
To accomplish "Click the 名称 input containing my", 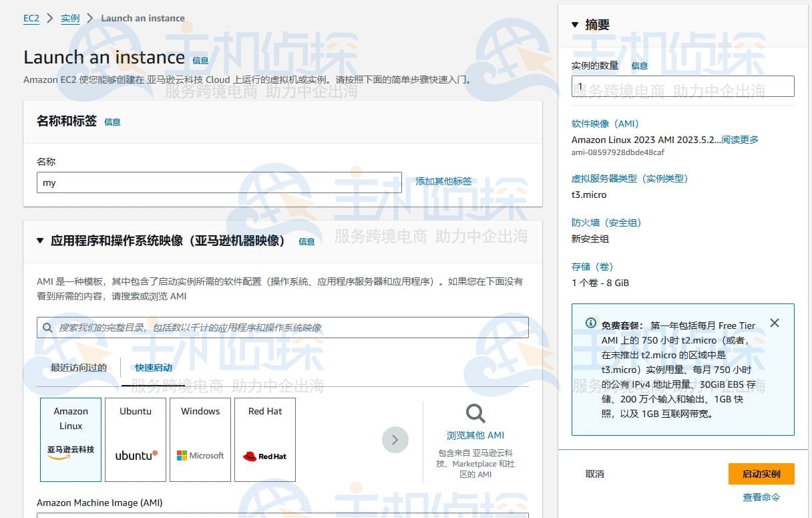I will [219, 183].
